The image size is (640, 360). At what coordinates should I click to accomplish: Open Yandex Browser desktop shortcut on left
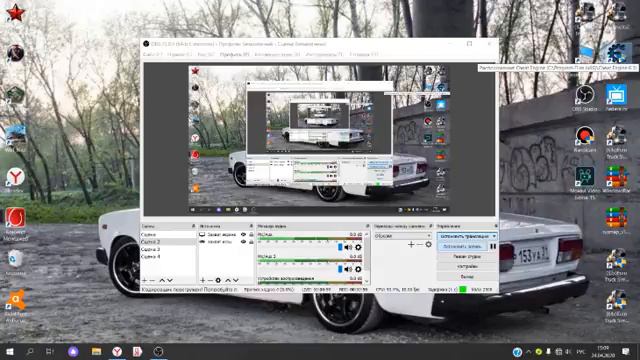click(x=15, y=179)
